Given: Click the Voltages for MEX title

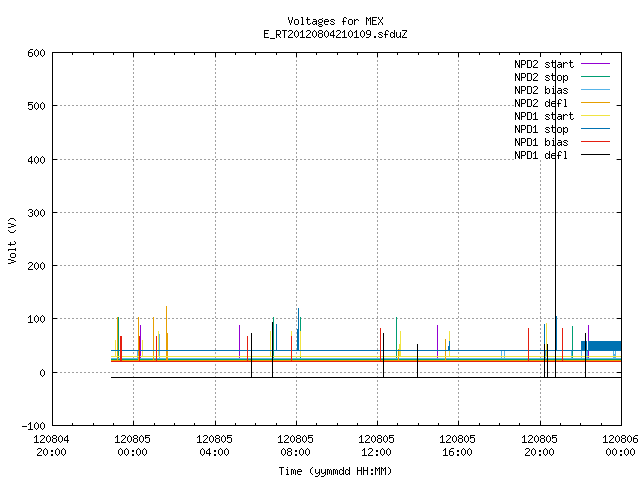Looking at the screenshot, I should (x=335, y=21).
